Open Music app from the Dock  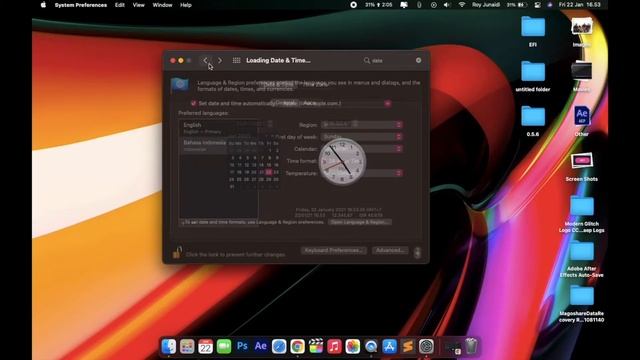coord(334,347)
